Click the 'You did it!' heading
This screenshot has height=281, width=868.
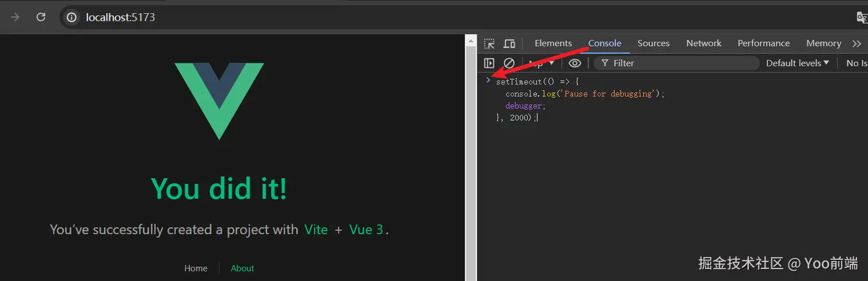coord(219,188)
